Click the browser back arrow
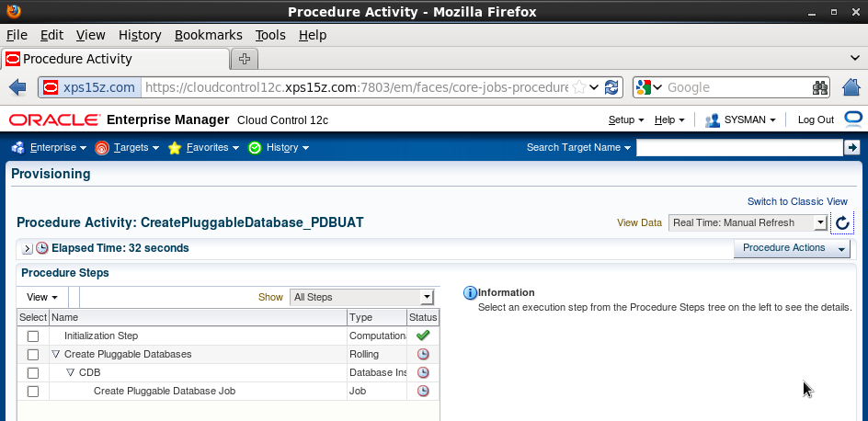Viewport: 868px width, 421px height. tap(17, 87)
